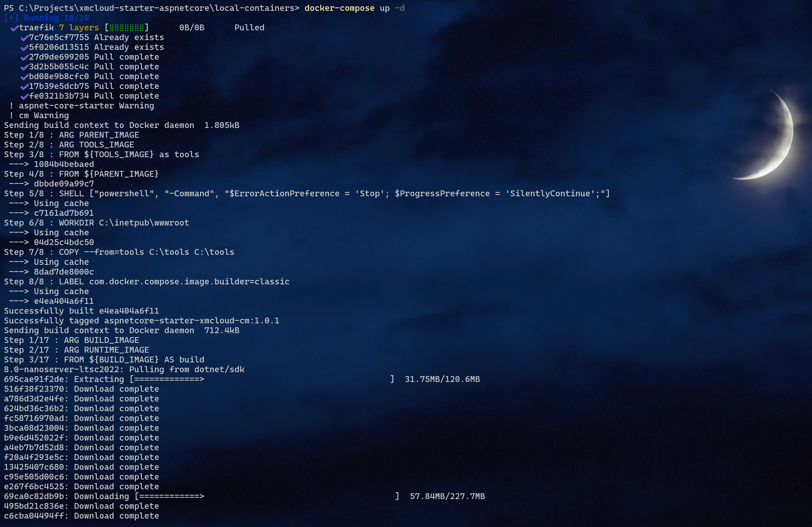Image resolution: width=812 pixels, height=527 pixels.
Task: Click the yellow exclamation mark before cm Warning
Action: click(x=12, y=116)
